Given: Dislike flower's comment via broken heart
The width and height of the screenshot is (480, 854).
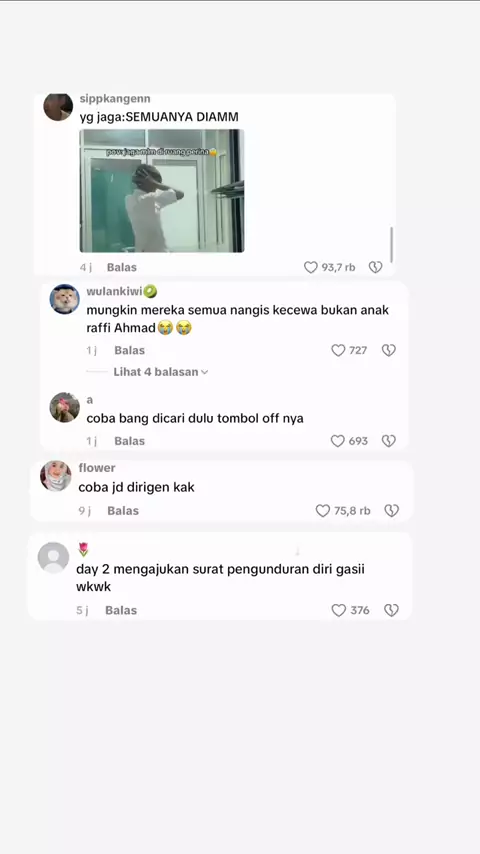Looking at the screenshot, I should point(392,511).
